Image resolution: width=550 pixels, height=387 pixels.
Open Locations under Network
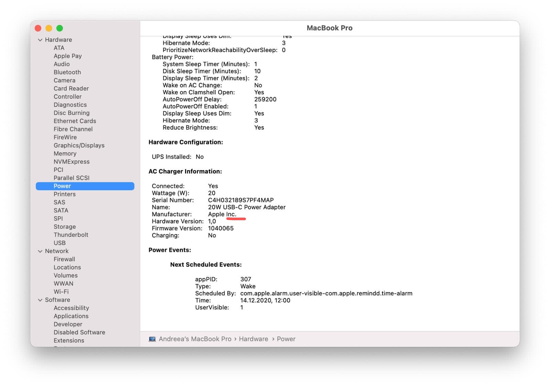point(67,267)
